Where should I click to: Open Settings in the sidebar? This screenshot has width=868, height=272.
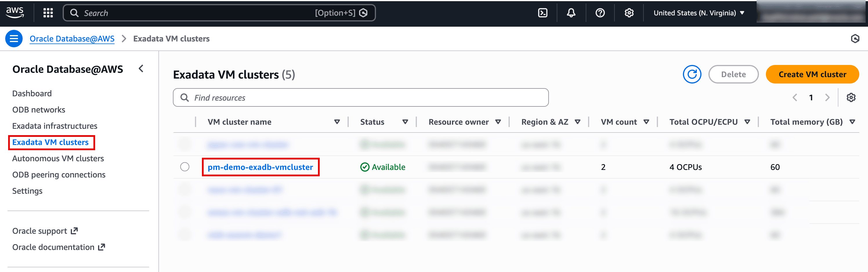pos(27,191)
